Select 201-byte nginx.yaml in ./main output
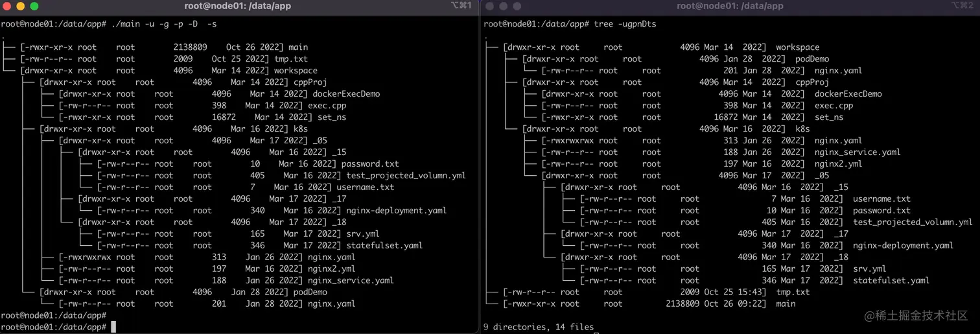Image resolution: width=980 pixels, height=334 pixels. (331, 304)
